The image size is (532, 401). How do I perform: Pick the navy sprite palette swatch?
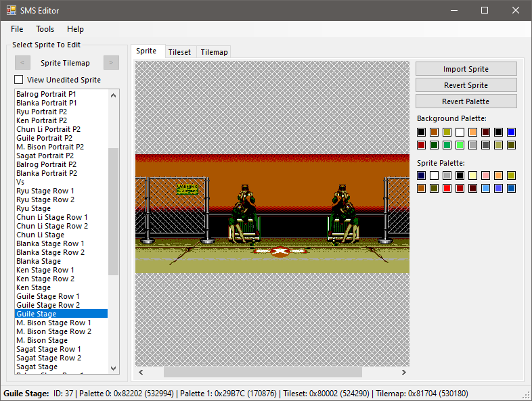421,176
